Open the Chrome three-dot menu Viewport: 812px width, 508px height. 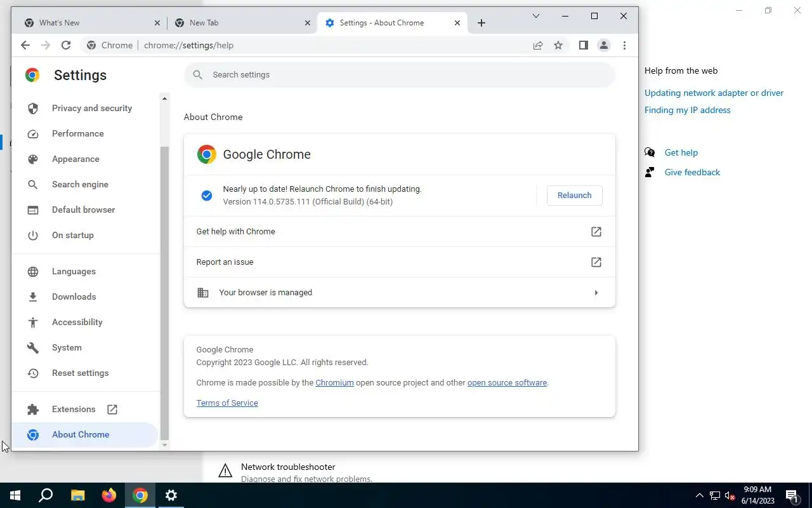click(x=624, y=45)
